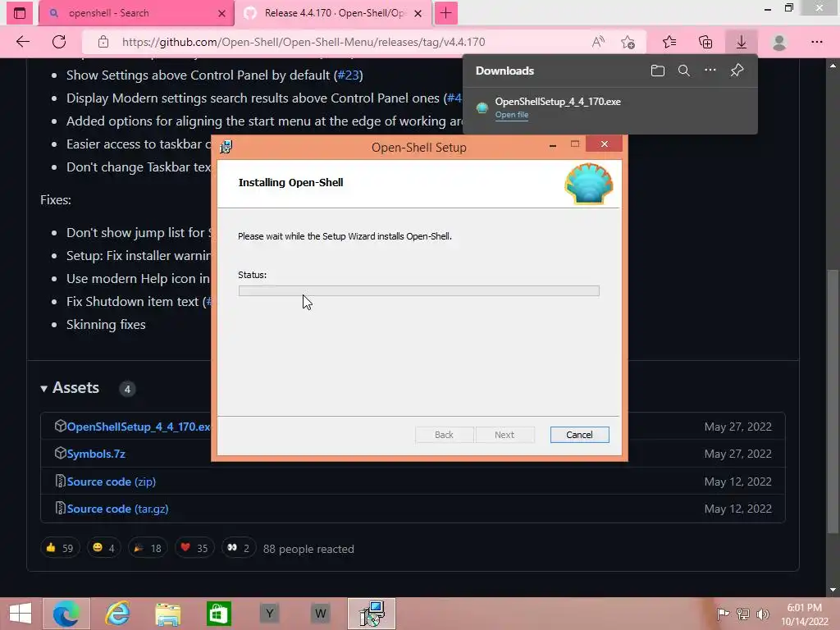Open the Windows Store taskbar icon
The image size is (840, 630).
click(x=218, y=614)
